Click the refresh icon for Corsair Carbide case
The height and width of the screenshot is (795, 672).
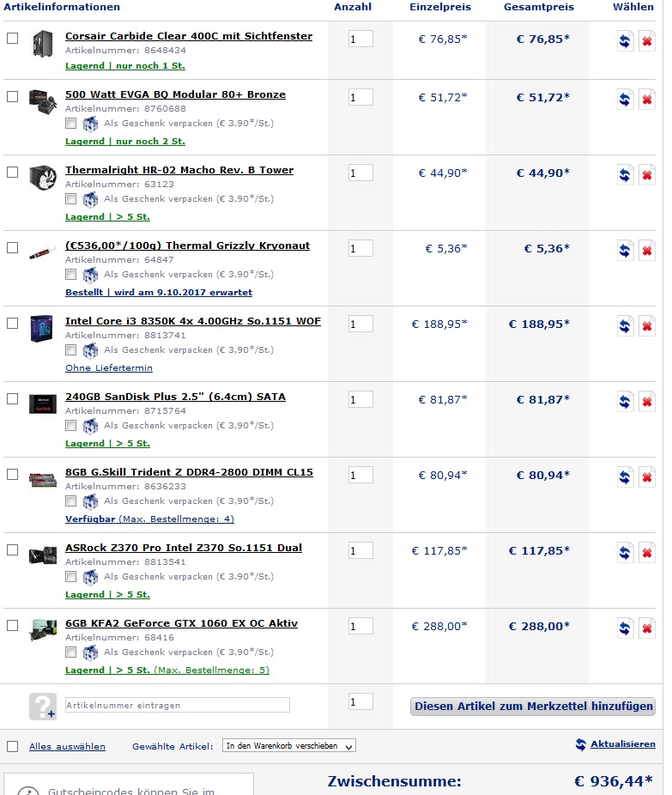626,41
